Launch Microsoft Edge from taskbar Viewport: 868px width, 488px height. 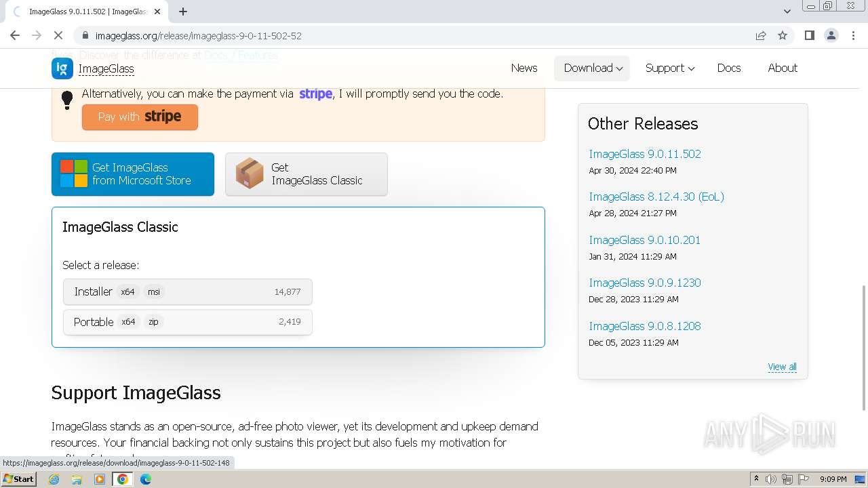[x=146, y=479]
